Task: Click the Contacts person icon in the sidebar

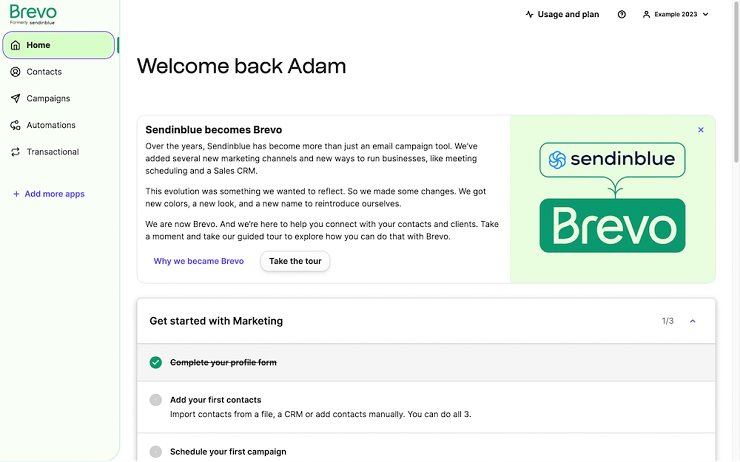Action: 16,72
